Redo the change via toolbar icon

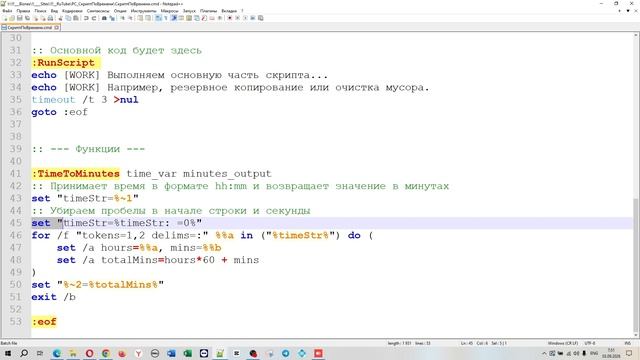93,18
